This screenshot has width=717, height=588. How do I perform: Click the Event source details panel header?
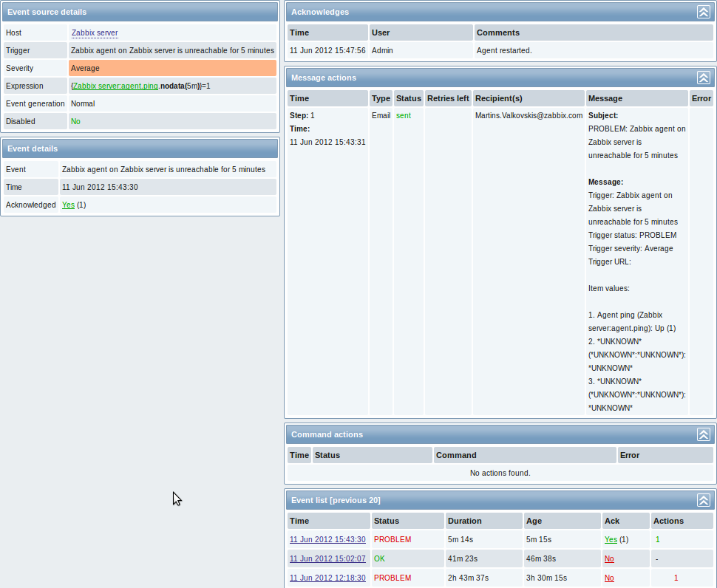click(140, 12)
